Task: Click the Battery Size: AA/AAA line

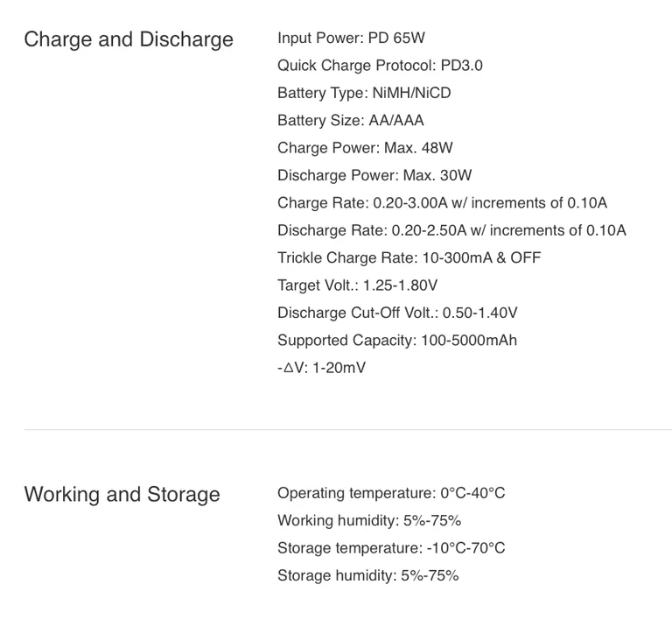Action: 351,120
